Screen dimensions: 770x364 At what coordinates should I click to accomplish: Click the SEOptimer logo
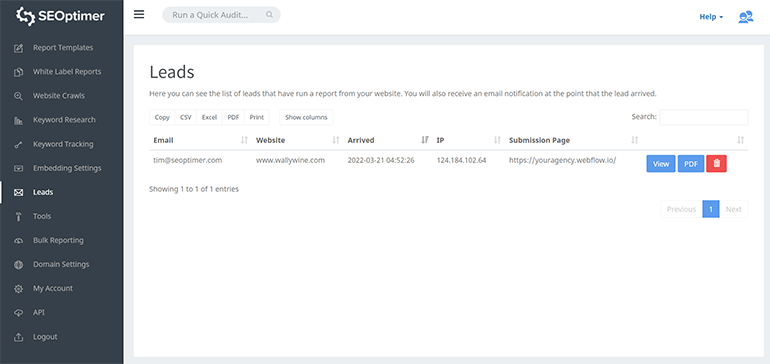(60, 16)
